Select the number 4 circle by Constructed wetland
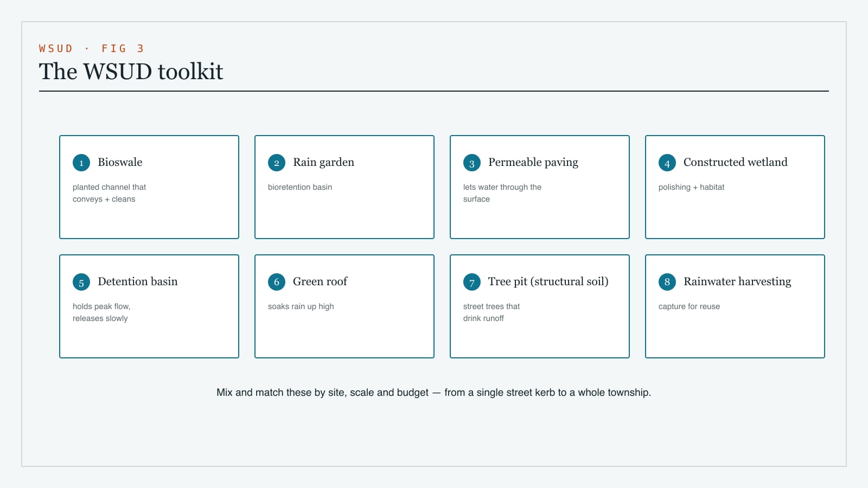Viewport: 868px width, 488px height. click(x=667, y=163)
